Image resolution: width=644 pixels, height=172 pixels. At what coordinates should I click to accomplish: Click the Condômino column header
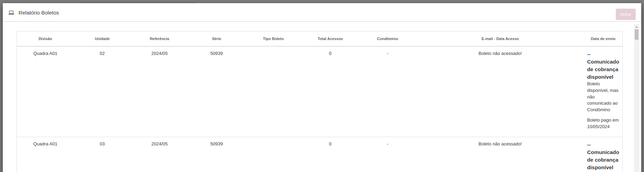pyautogui.click(x=388, y=39)
